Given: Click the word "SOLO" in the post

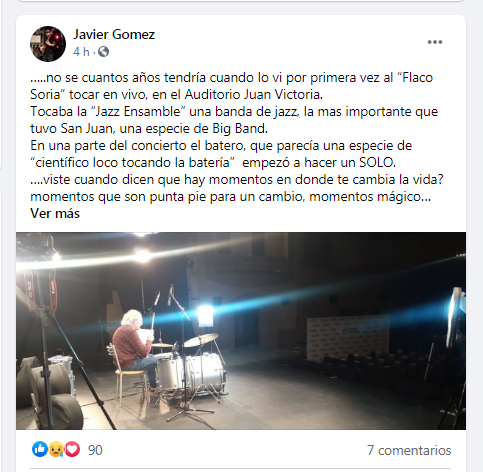Looking at the screenshot, I should click(376, 163).
